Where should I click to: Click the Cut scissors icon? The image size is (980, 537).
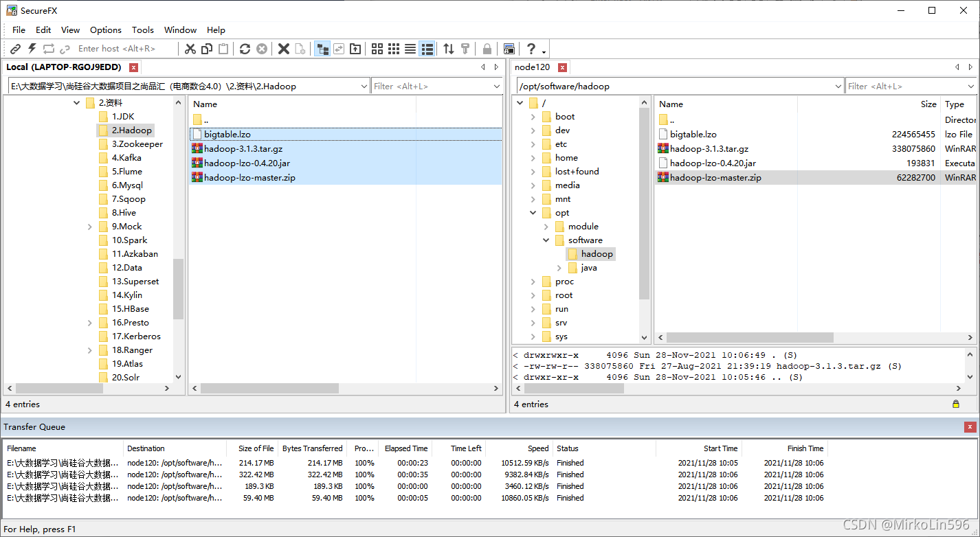point(190,49)
